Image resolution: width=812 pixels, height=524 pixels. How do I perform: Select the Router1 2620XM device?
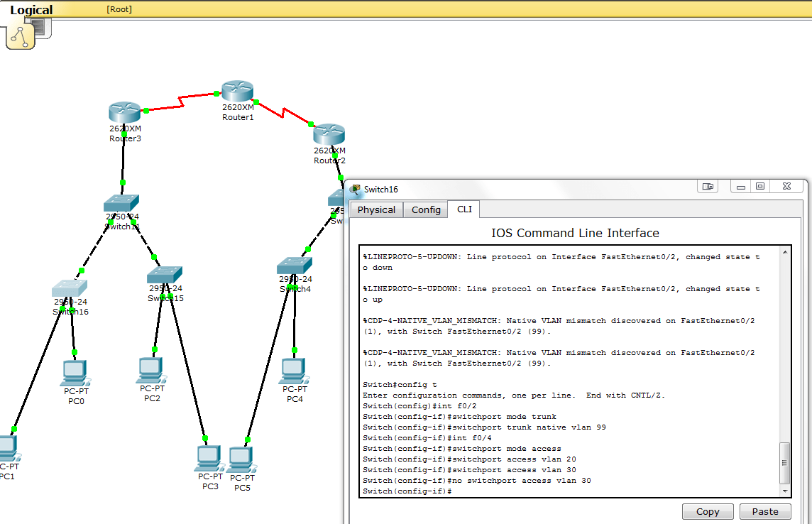pos(237,89)
